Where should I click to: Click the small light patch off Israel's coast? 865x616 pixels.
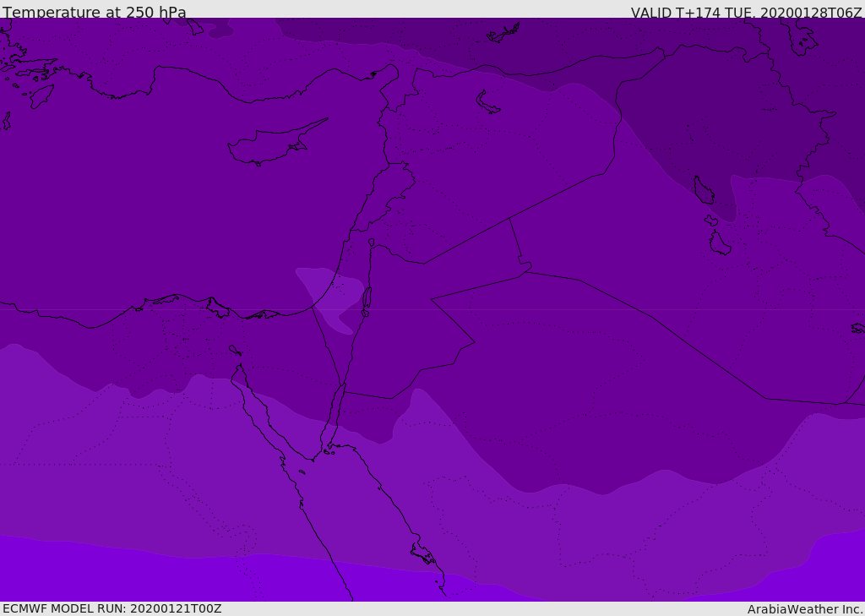click(x=325, y=292)
